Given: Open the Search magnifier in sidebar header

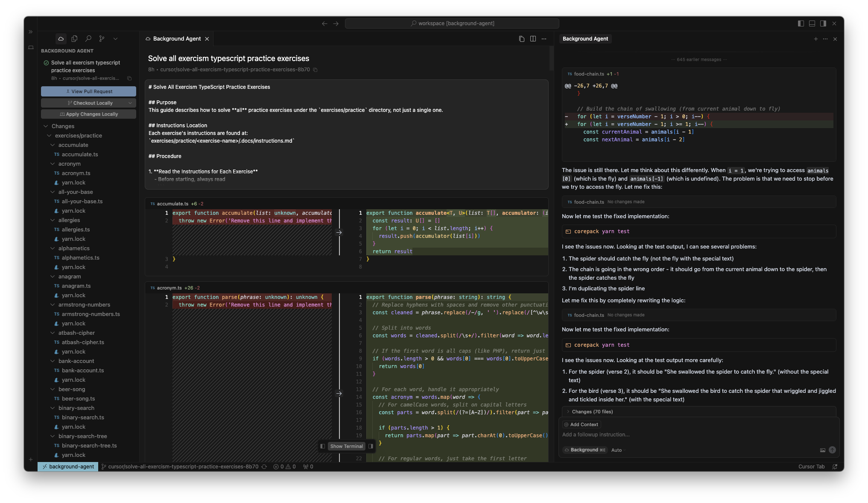Looking at the screenshot, I should [x=88, y=39].
